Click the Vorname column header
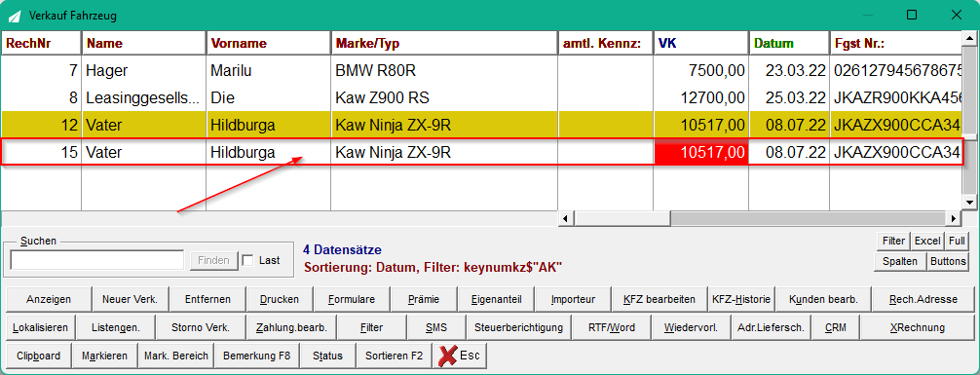The width and height of the screenshot is (980, 375). pyautogui.click(x=269, y=43)
